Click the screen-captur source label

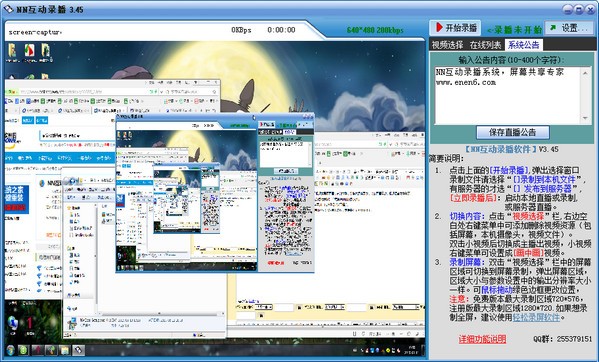point(35,32)
